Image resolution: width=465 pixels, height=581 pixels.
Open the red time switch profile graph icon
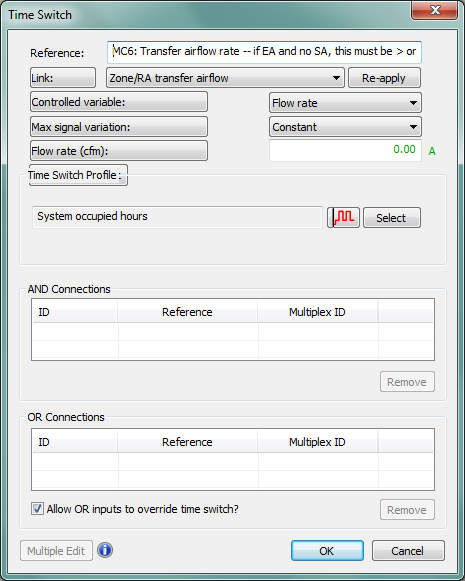coord(343,218)
